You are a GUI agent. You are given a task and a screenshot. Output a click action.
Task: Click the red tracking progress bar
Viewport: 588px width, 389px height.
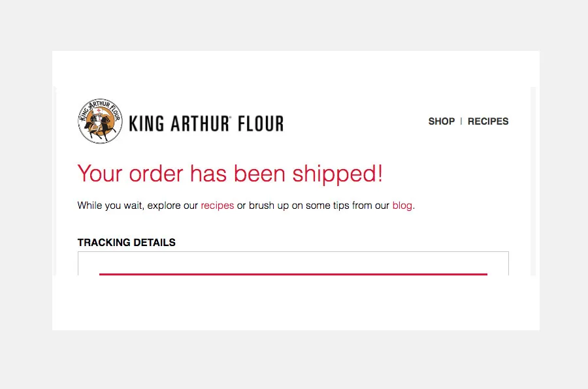tap(293, 274)
